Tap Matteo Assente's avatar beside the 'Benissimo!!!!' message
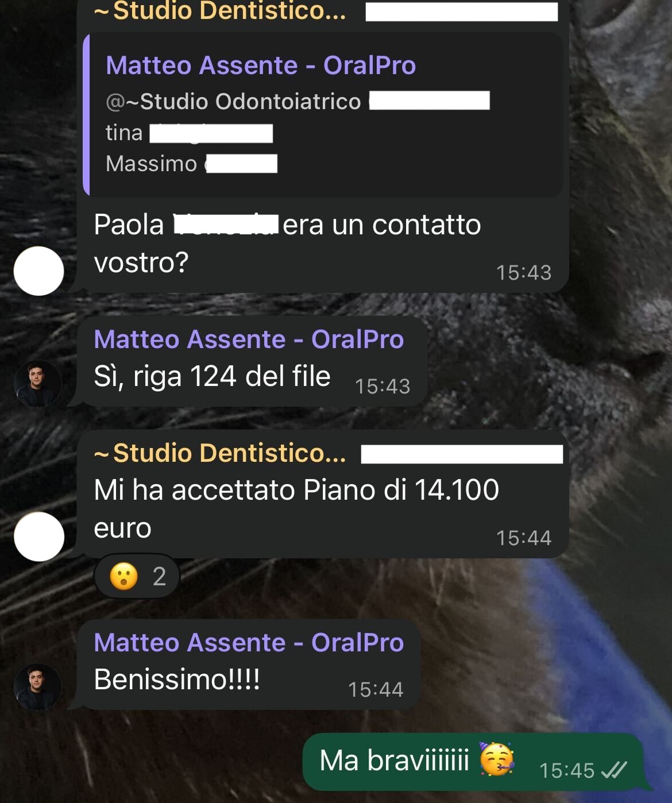Image resolution: width=672 pixels, height=803 pixels. (38, 687)
